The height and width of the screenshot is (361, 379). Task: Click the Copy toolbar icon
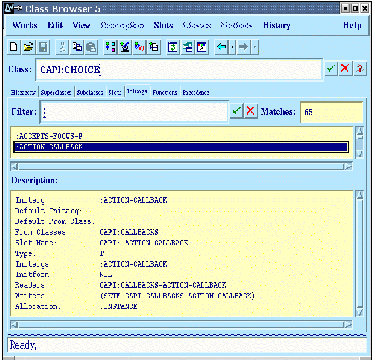coord(76,48)
